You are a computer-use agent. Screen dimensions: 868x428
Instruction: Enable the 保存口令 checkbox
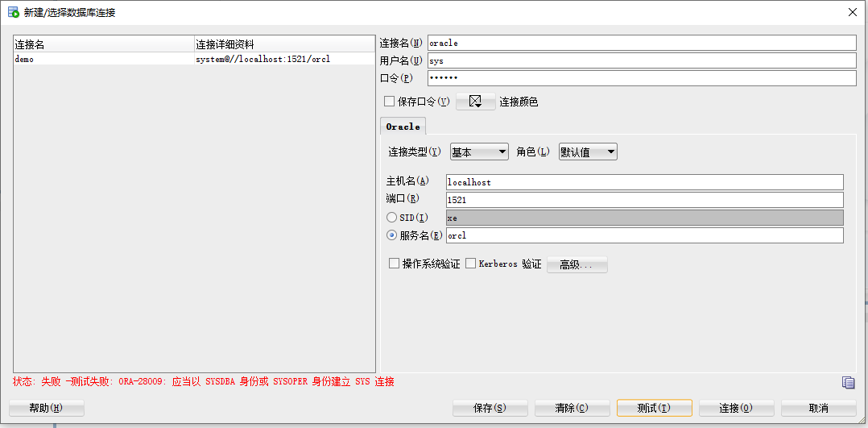[x=389, y=102]
